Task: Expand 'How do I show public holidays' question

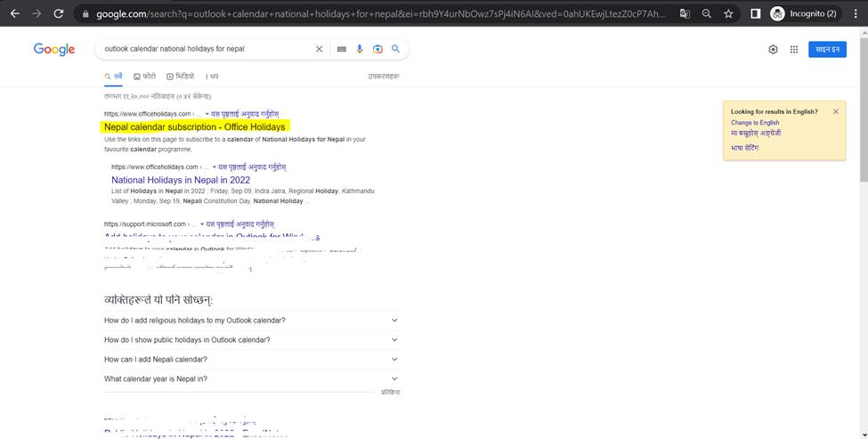Action: tap(252, 340)
